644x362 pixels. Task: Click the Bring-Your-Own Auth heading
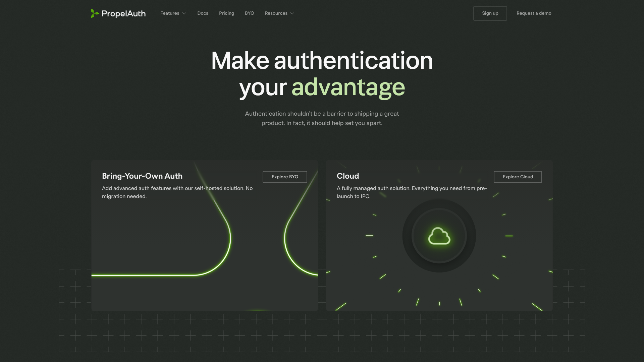coord(142,176)
